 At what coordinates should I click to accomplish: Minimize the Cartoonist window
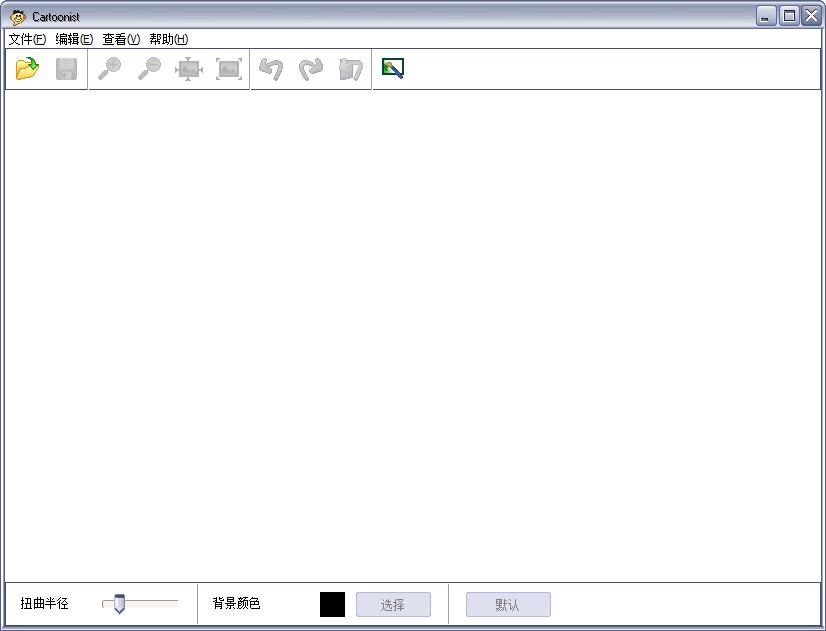point(766,16)
